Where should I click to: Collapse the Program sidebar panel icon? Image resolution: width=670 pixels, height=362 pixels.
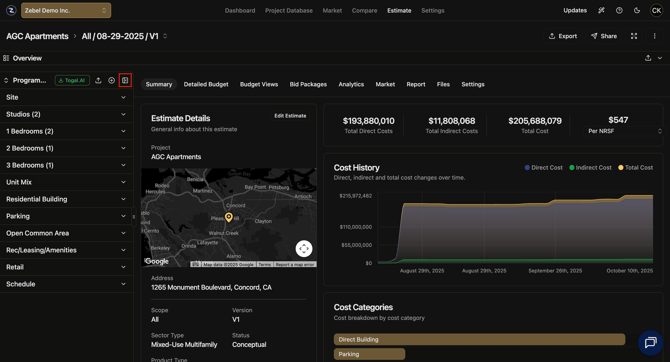click(125, 80)
